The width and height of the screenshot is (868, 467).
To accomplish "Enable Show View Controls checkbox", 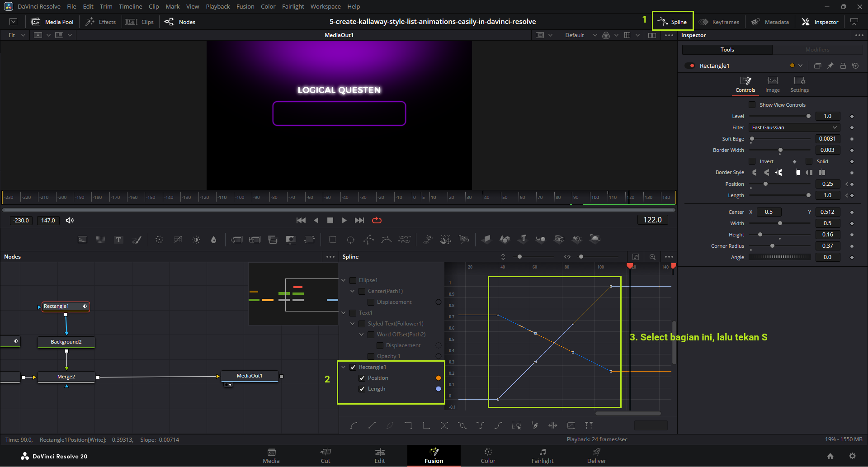I will point(752,105).
